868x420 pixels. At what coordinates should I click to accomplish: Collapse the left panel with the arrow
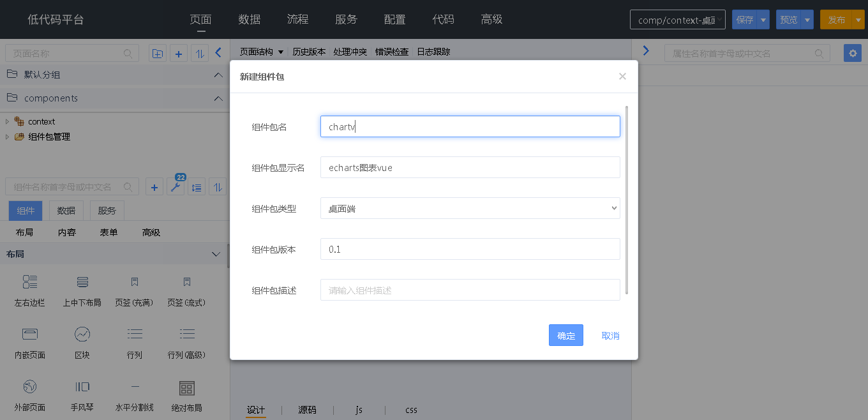[x=218, y=53]
